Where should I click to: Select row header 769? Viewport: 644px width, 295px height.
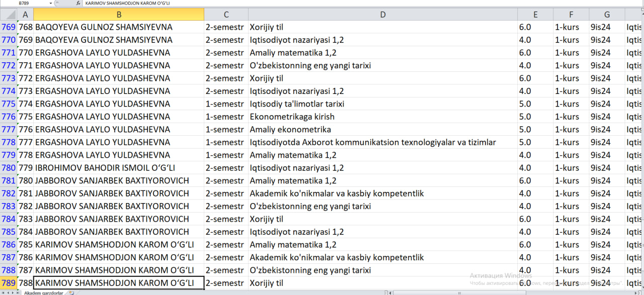tap(9, 27)
